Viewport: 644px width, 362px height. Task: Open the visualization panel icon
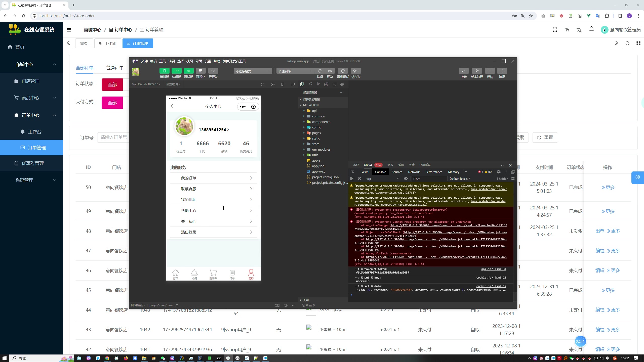tap(200, 71)
